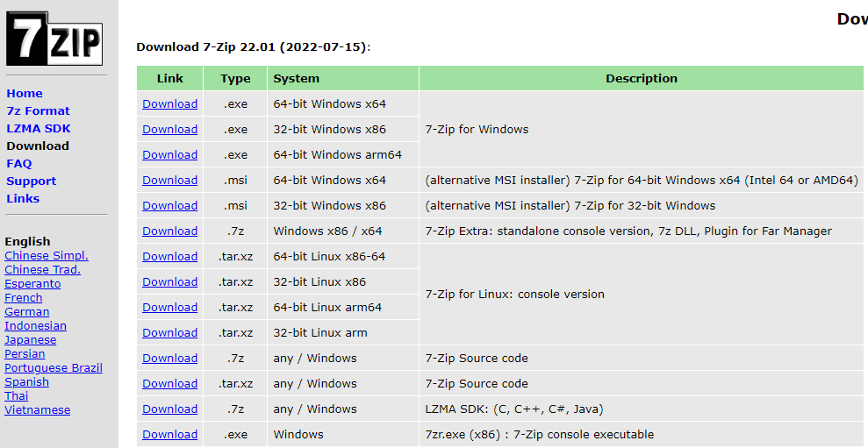Click the Type column header

point(235,79)
